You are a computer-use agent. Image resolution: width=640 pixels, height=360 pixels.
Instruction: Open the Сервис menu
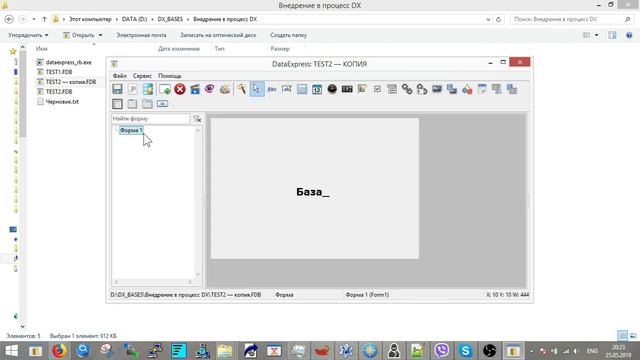tap(142, 76)
